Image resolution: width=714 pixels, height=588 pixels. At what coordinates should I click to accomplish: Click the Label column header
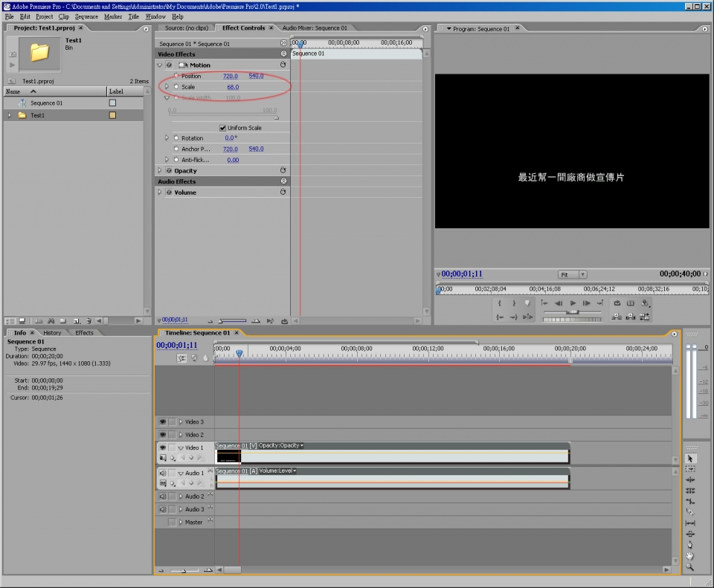coord(116,91)
